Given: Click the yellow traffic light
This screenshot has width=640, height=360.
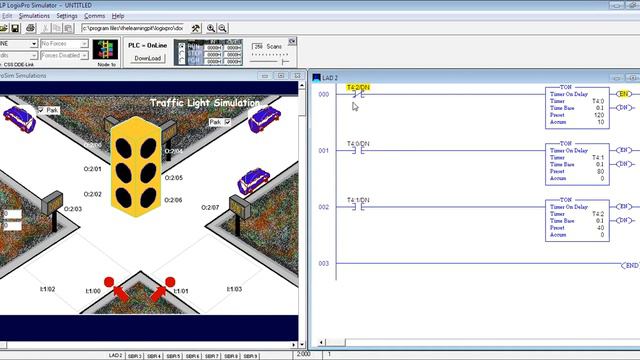Looking at the screenshot, I should pos(136,167).
